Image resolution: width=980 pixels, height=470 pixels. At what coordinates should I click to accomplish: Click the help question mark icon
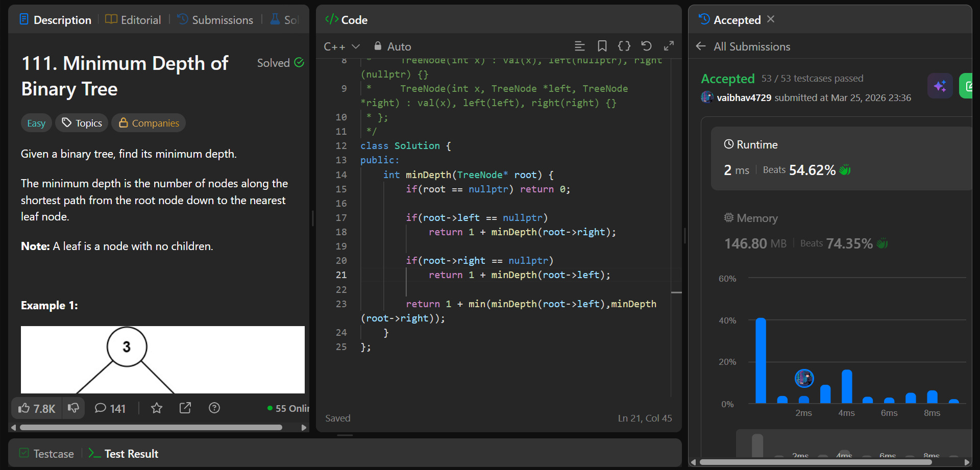214,408
